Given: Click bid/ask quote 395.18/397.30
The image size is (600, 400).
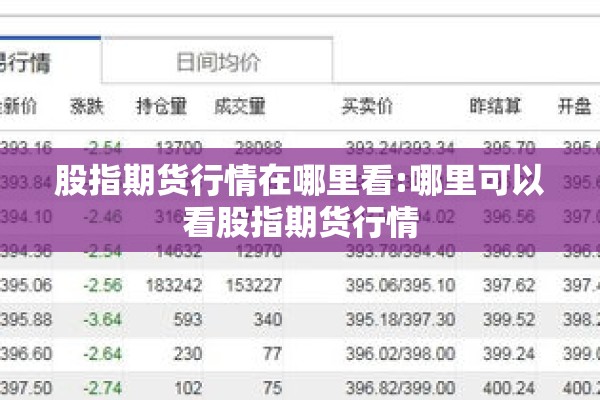Looking at the screenshot, I should tap(400, 319).
